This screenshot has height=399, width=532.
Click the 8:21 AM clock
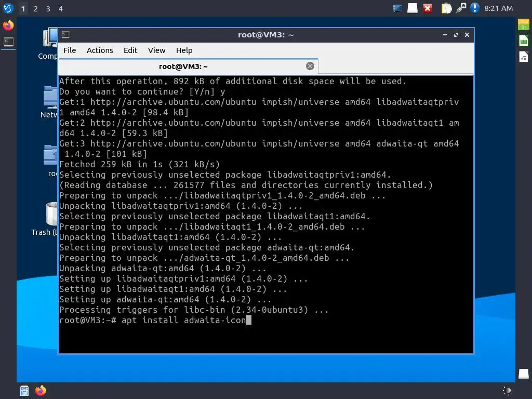coord(498,8)
